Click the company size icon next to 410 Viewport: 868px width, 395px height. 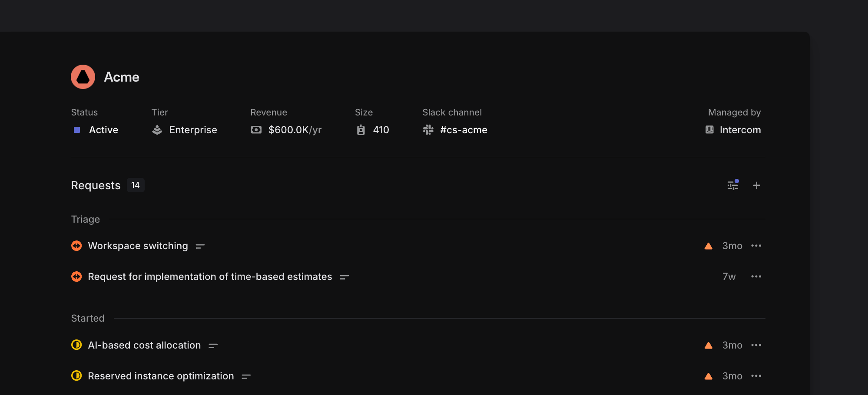click(x=361, y=129)
